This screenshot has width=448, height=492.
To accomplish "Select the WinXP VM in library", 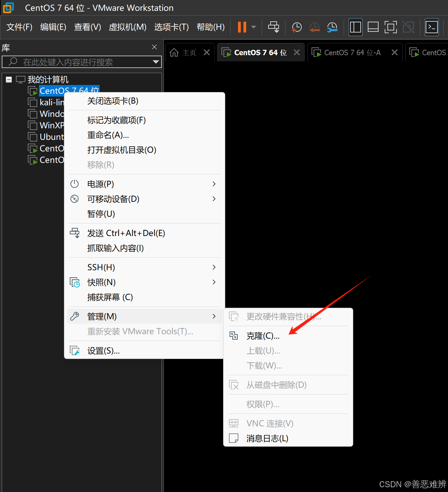I will [52, 125].
